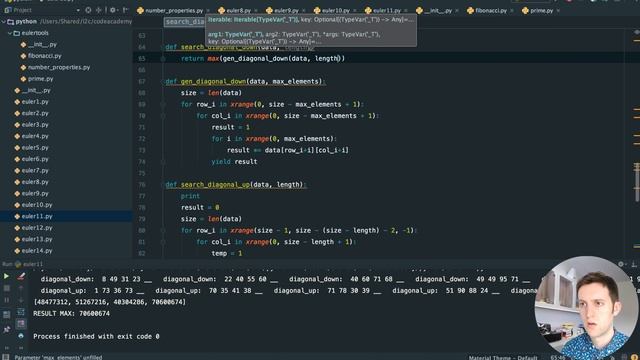Screen dimensions: 640x360
Task: Switch to the fibonacci.py editor tab
Action: pos(491,11)
